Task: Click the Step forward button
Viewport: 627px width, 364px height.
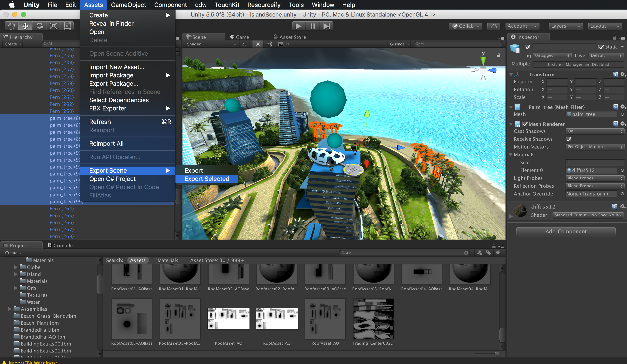Action: [x=326, y=26]
